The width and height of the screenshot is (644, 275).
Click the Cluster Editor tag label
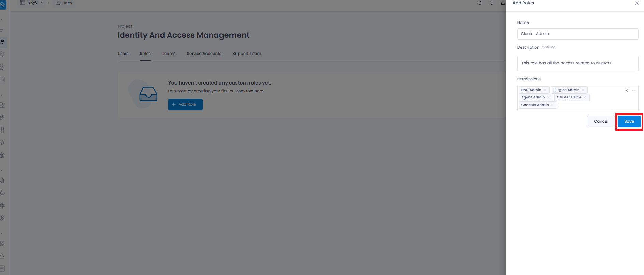click(x=569, y=97)
